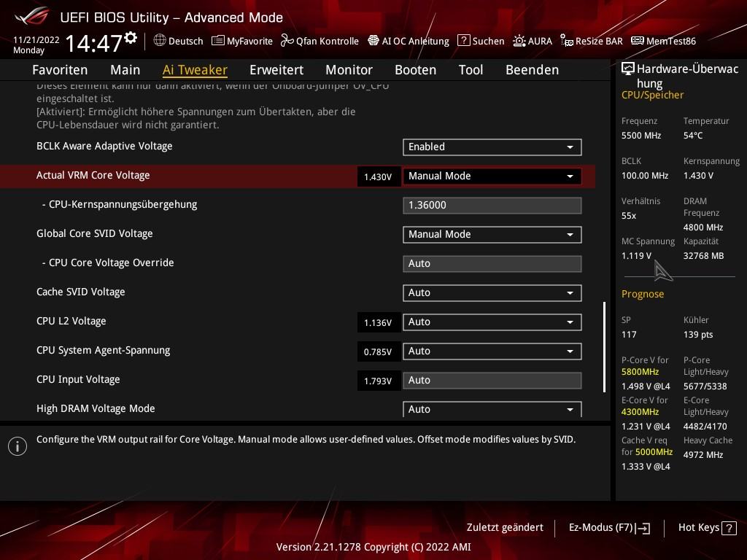Open the Booten tab
This screenshot has width=747, height=560.
[415, 70]
